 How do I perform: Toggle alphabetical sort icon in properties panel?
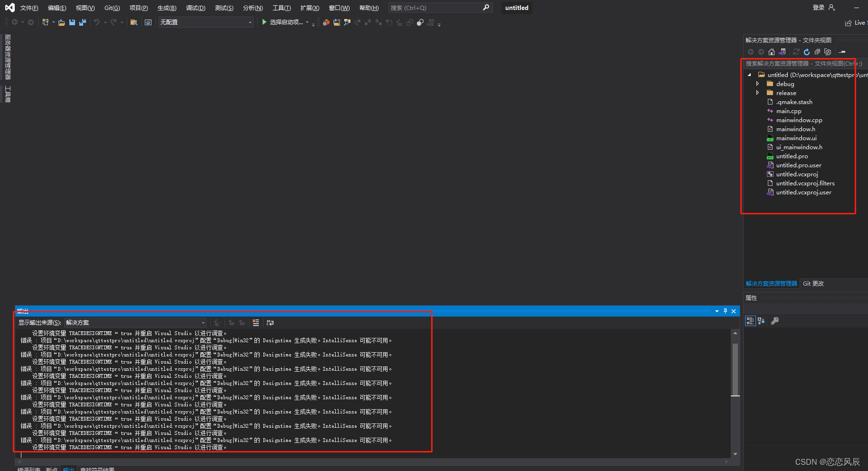(x=761, y=321)
